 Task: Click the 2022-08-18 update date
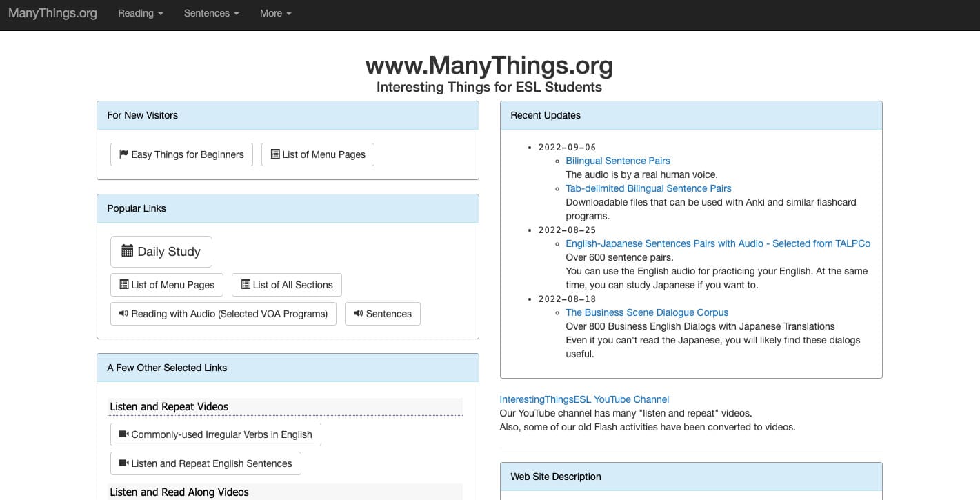pos(567,299)
